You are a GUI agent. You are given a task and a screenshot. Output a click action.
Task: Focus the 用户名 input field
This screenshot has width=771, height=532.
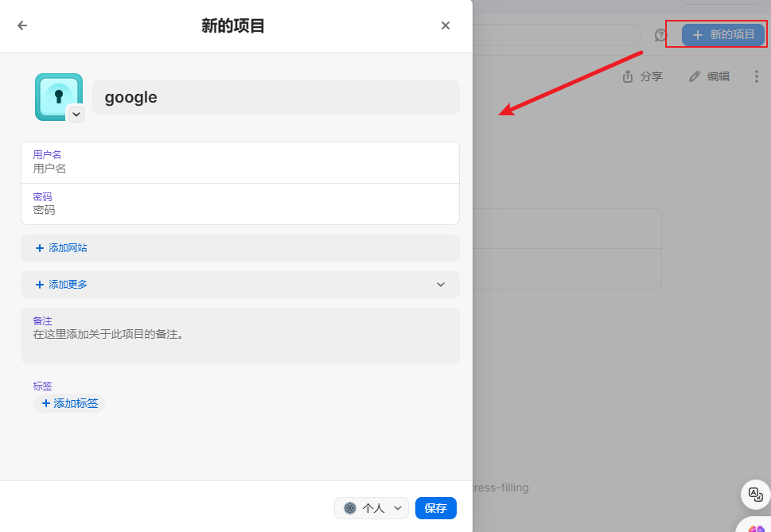click(239, 169)
